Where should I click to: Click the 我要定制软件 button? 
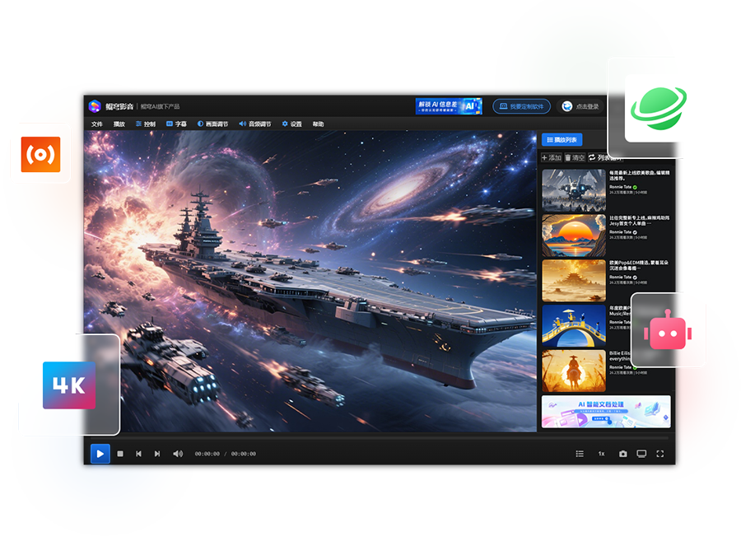[x=521, y=106]
